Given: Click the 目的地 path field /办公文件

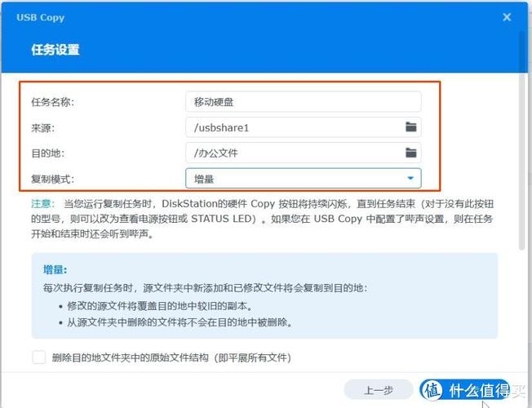Looking at the screenshot, I should coord(304,153).
